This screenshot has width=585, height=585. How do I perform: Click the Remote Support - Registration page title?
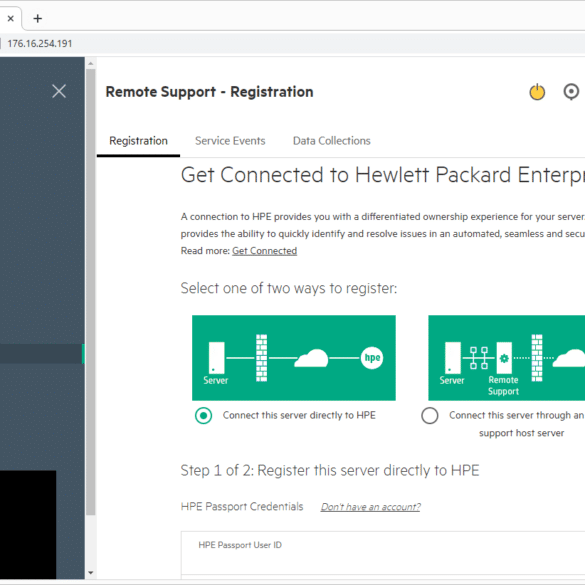coord(209,92)
